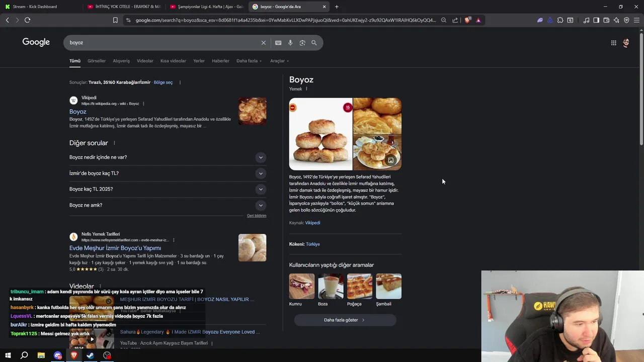
Task: Open the large stacked boyoz image
Action: pos(320,134)
